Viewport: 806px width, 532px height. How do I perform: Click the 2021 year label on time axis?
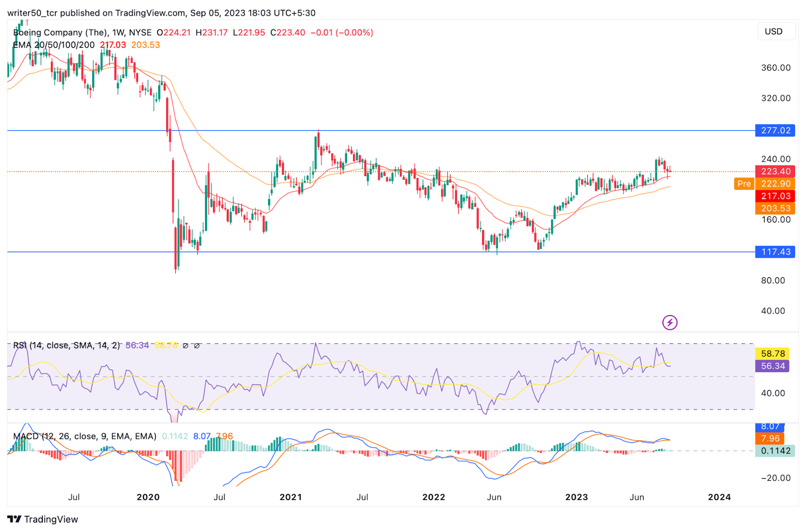pos(291,497)
